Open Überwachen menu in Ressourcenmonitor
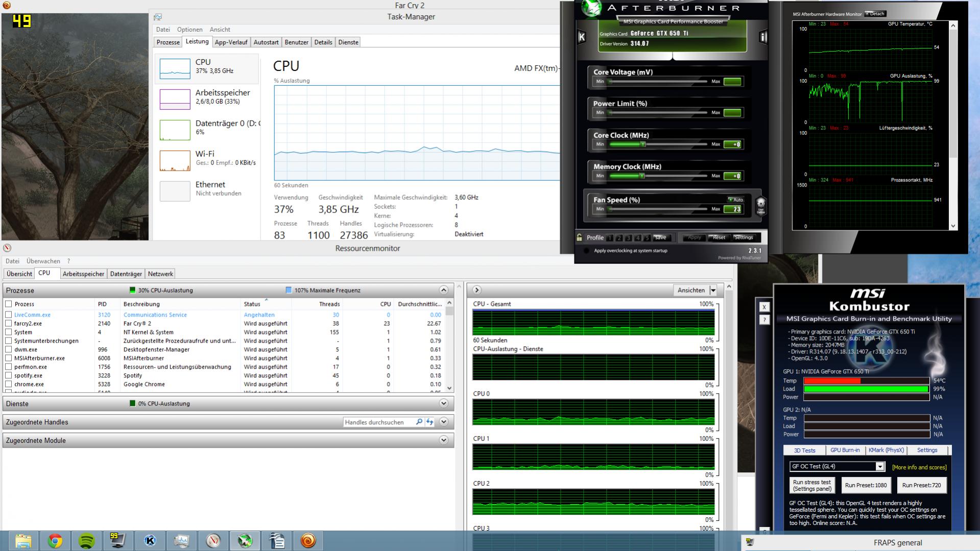980x551 pixels. (x=43, y=261)
